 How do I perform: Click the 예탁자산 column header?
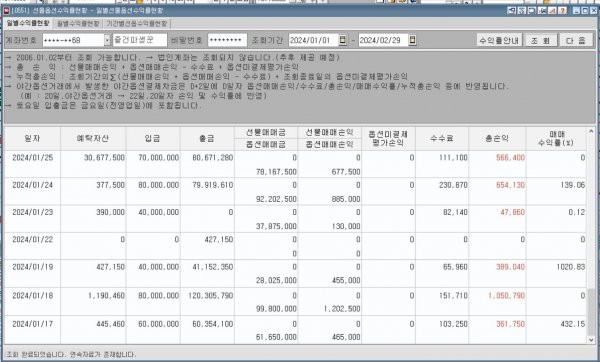pos(93,139)
